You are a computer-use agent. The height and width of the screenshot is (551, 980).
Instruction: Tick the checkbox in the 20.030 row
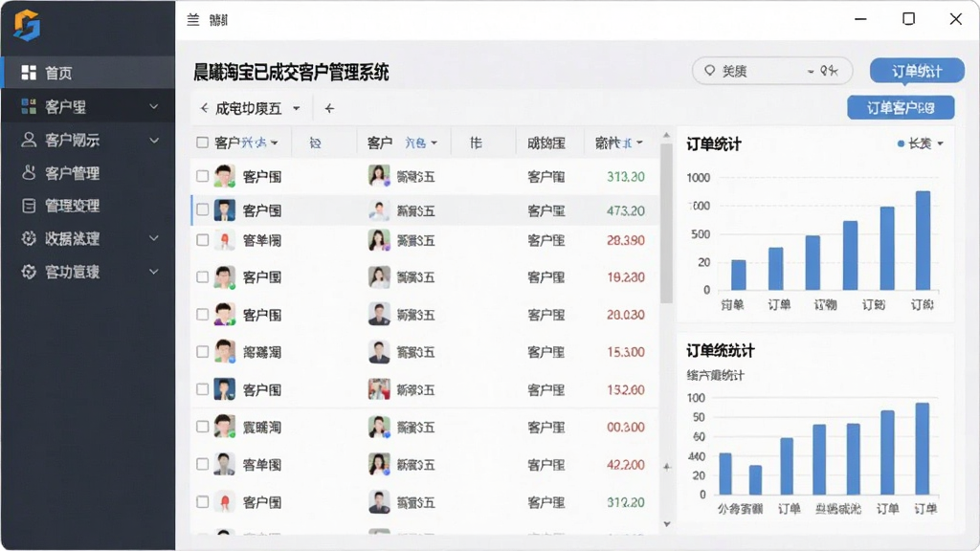click(202, 314)
